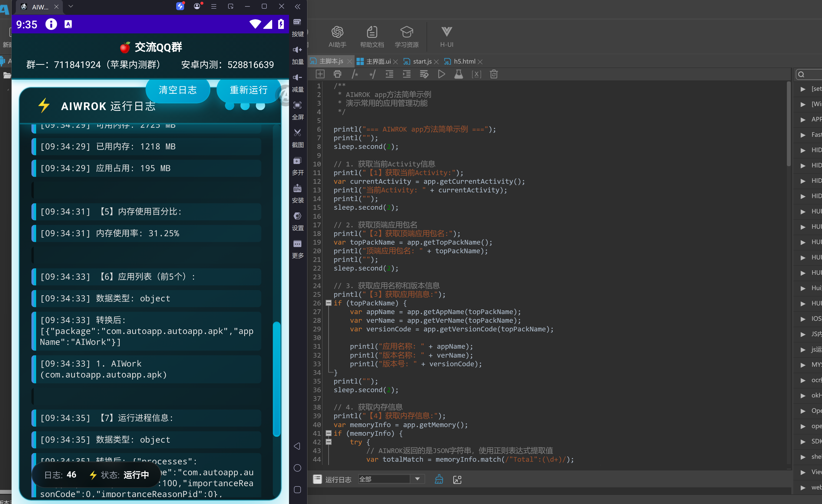Image resolution: width=822 pixels, height=504 pixels.
Task: Expand the MY tree node
Action: tap(803, 365)
